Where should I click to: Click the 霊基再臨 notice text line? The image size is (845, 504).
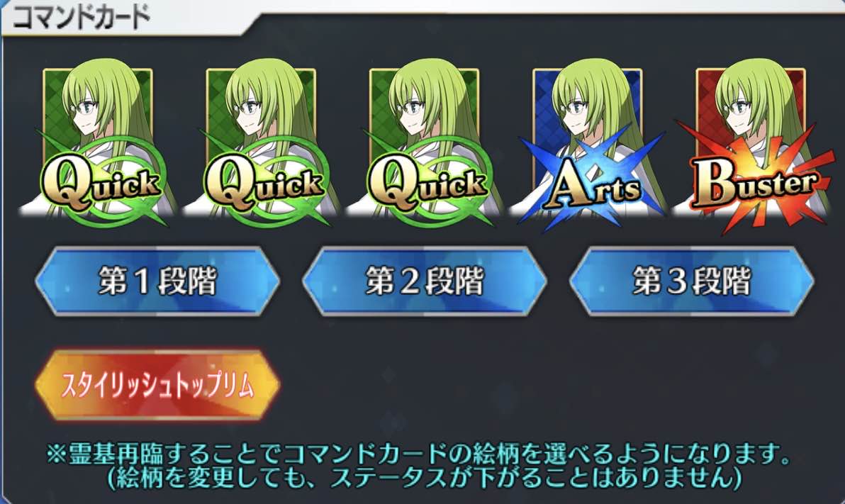418,454
